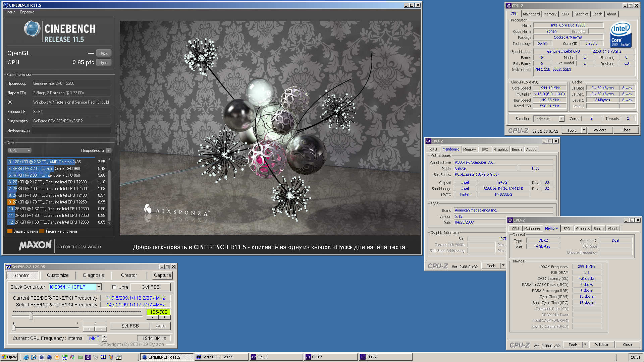Click the white arrow quick launch icon
644x362 pixels.
tap(96, 357)
